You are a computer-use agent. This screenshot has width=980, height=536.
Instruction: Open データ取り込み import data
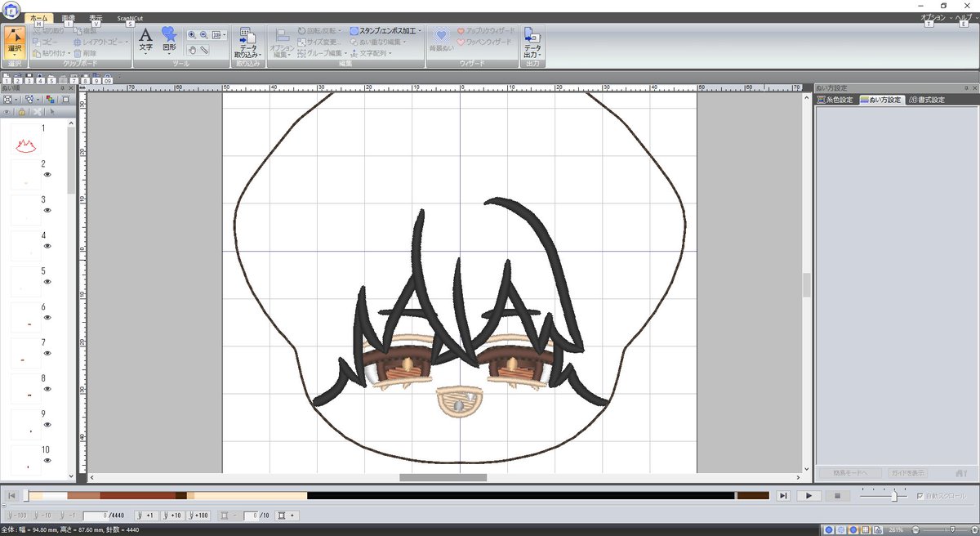point(247,42)
